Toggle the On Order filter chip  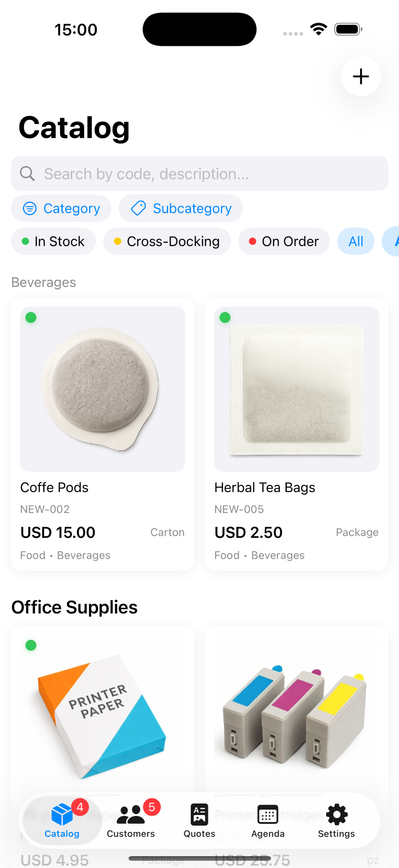coord(284,241)
